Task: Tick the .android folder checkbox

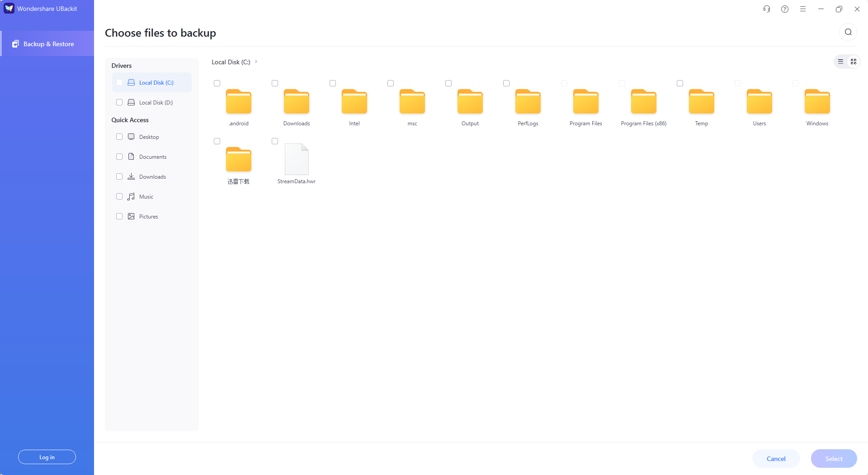Action: coord(217,83)
